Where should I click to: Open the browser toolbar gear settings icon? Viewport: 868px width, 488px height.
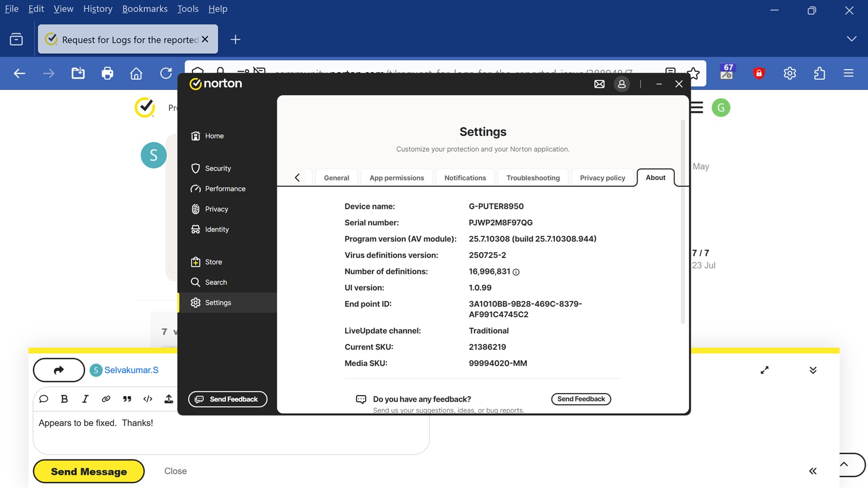[790, 73]
